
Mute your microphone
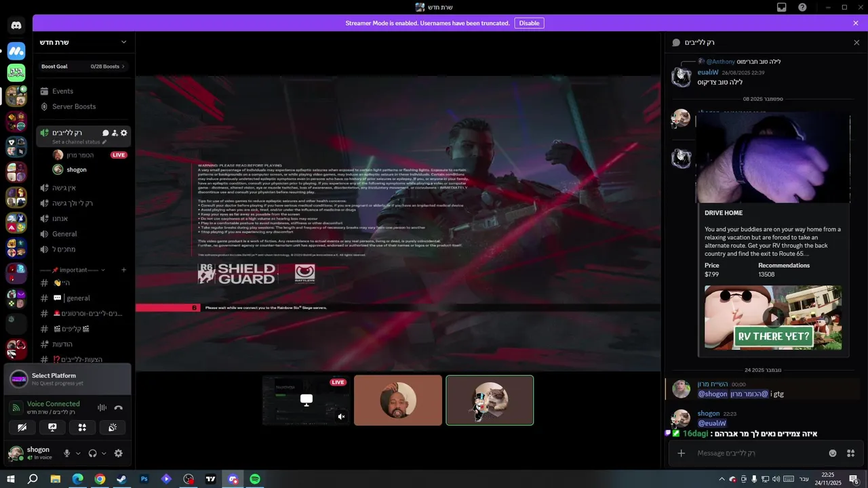click(x=66, y=453)
